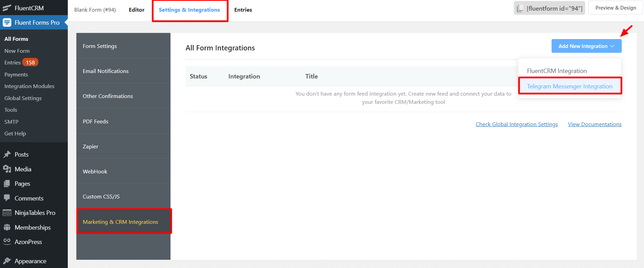Open Pages admin menu
644x268 pixels.
coord(34,184)
